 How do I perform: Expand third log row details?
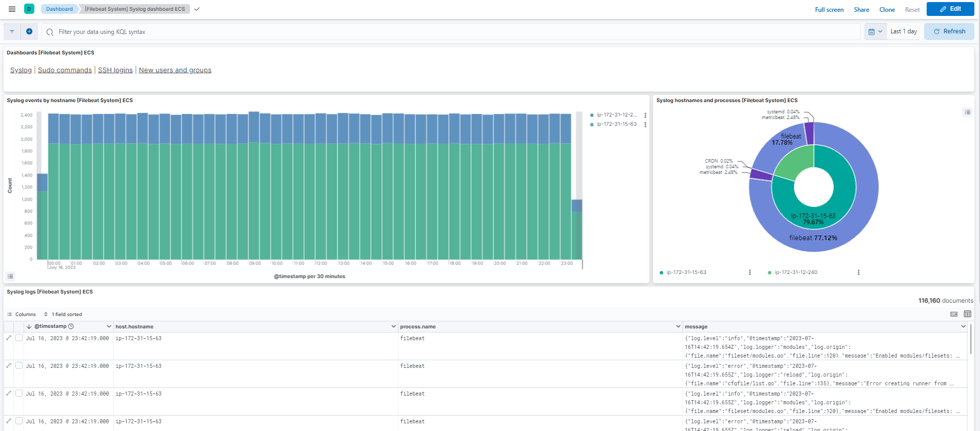point(9,393)
